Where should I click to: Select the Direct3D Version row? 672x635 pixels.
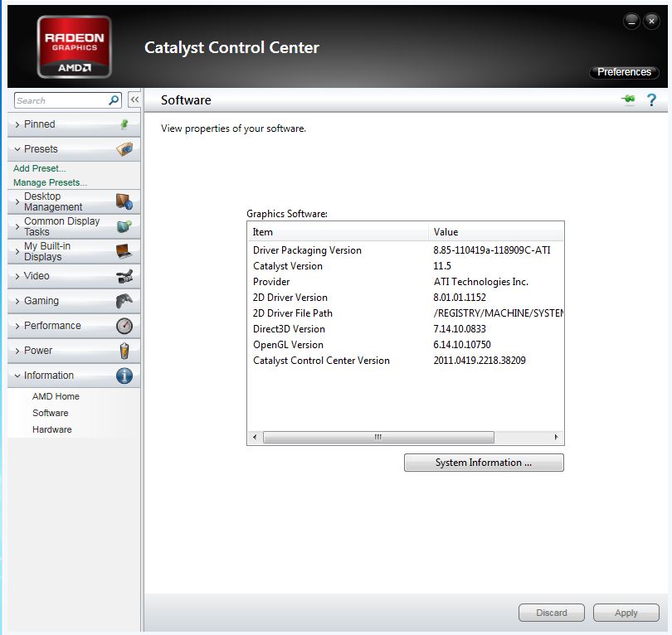[x=406, y=329]
